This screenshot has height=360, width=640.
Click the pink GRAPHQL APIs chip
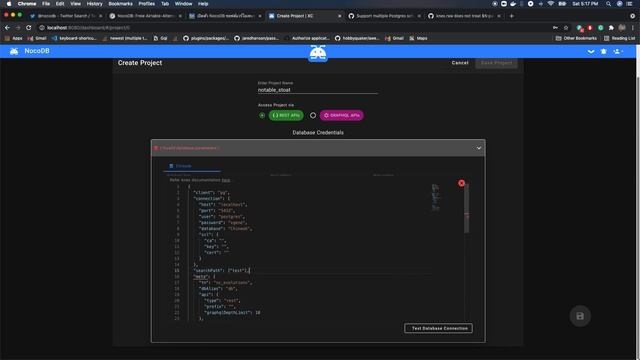[x=342, y=116]
